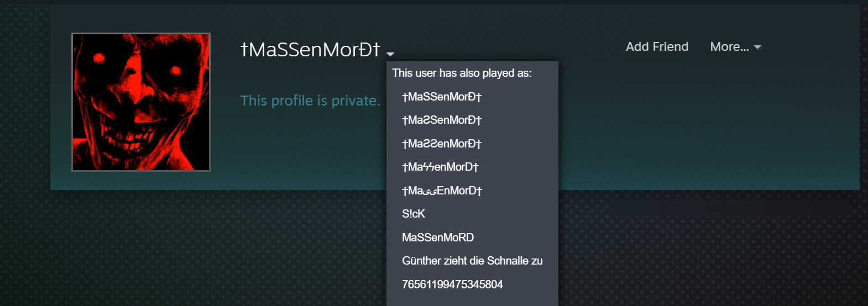Choose the S!cK alias
This screenshot has height=306, width=868.
point(414,214)
